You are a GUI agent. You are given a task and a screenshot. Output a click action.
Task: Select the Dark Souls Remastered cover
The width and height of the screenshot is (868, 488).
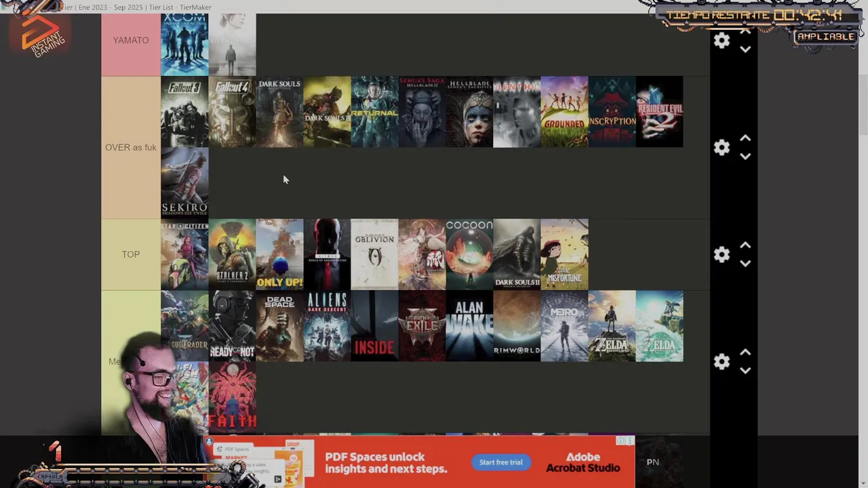pyautogui.click(x=279, y=112)
